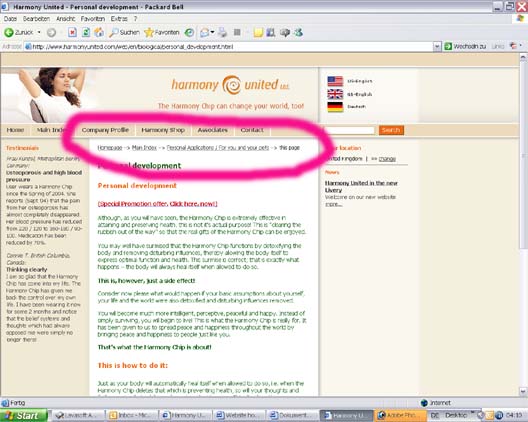
Task: Open the Company Profile navigation tab
Action: 105,130
